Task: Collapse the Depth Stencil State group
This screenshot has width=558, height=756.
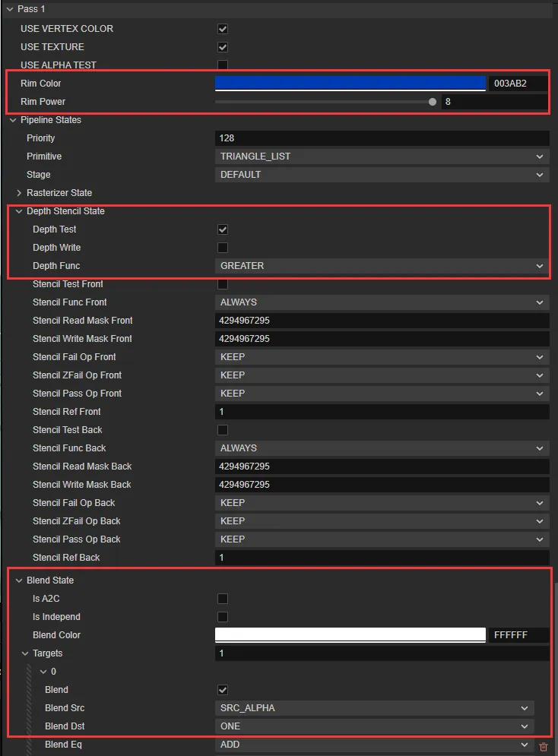Action: (x=19, y=211)
